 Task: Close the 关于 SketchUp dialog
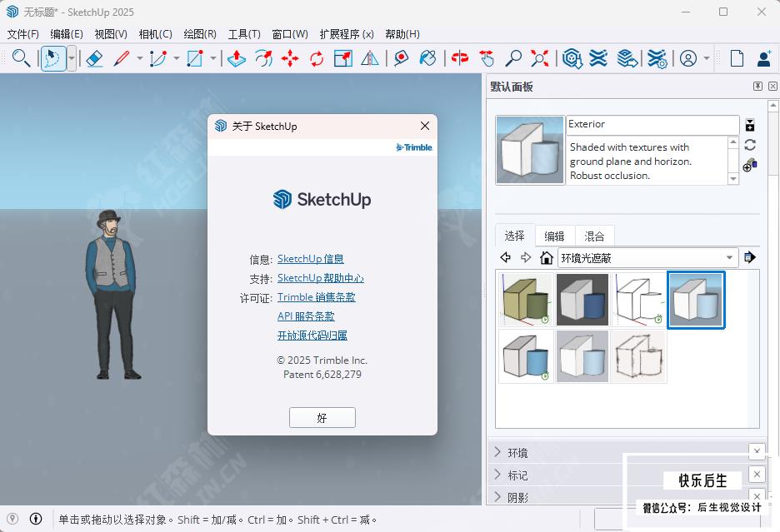(425, 126)
